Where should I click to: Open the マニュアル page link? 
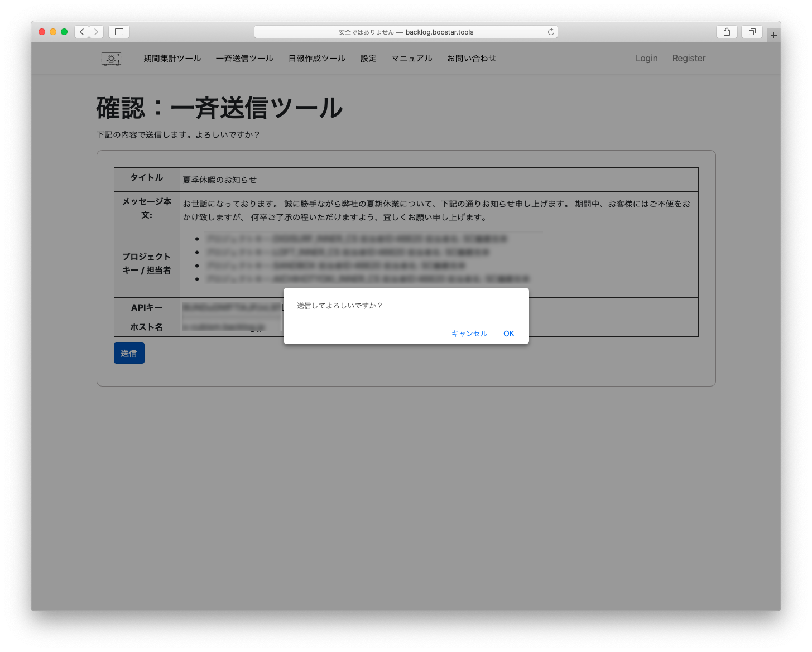[x=411, y=59]
